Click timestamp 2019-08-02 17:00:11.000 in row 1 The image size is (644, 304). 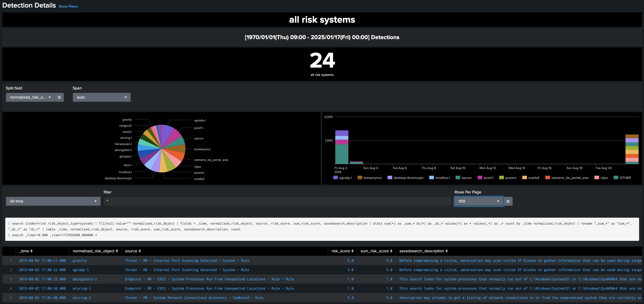[x=42, y=261]
